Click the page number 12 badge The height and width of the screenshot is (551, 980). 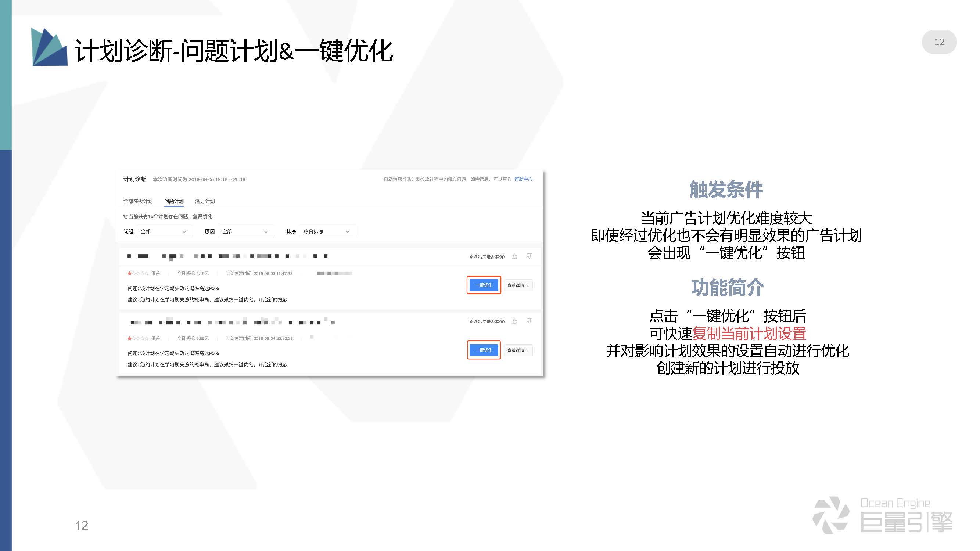point(939,42)
